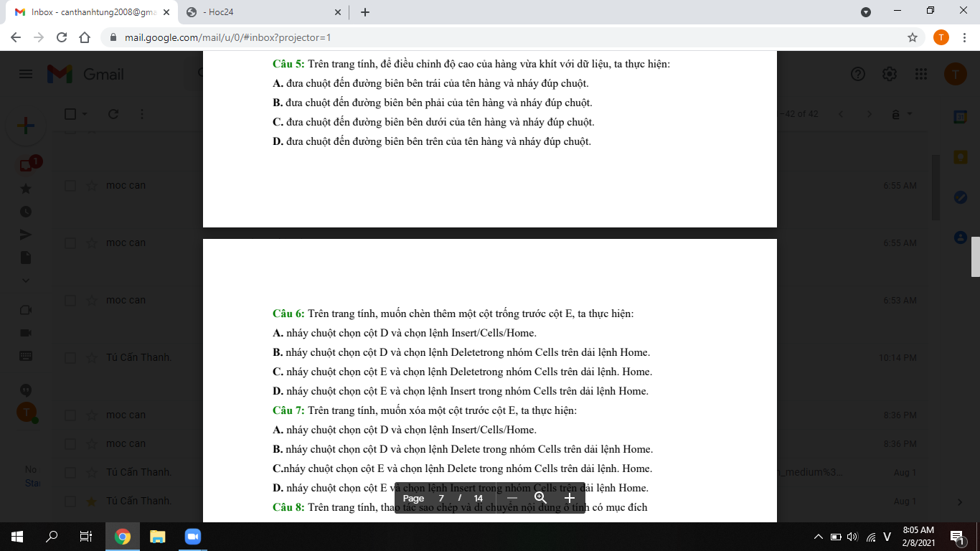Viewport: 980px width, 551px height.
Task: Open Google apps grid icon
Action: (x=922, y=74)
